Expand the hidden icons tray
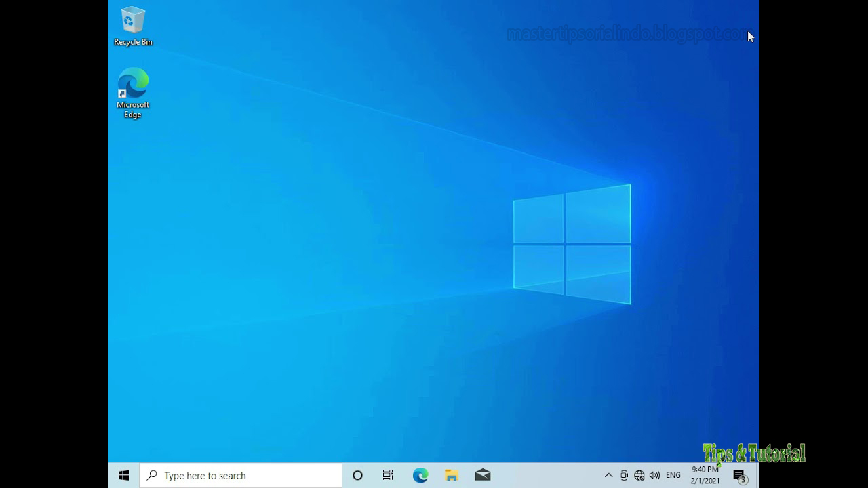The image size is (868, 488). coord(608,475)
